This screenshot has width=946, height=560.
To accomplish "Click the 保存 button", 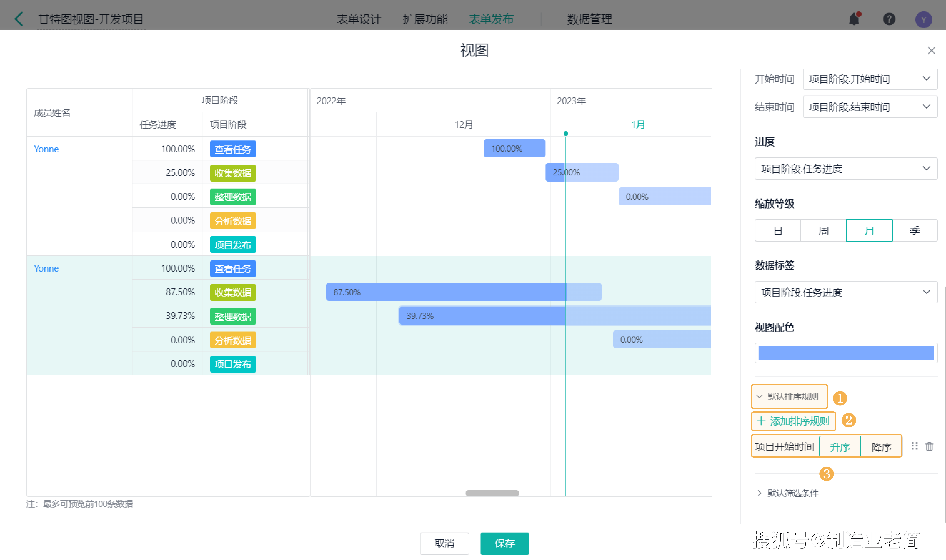I will click(x=505, y=543).
